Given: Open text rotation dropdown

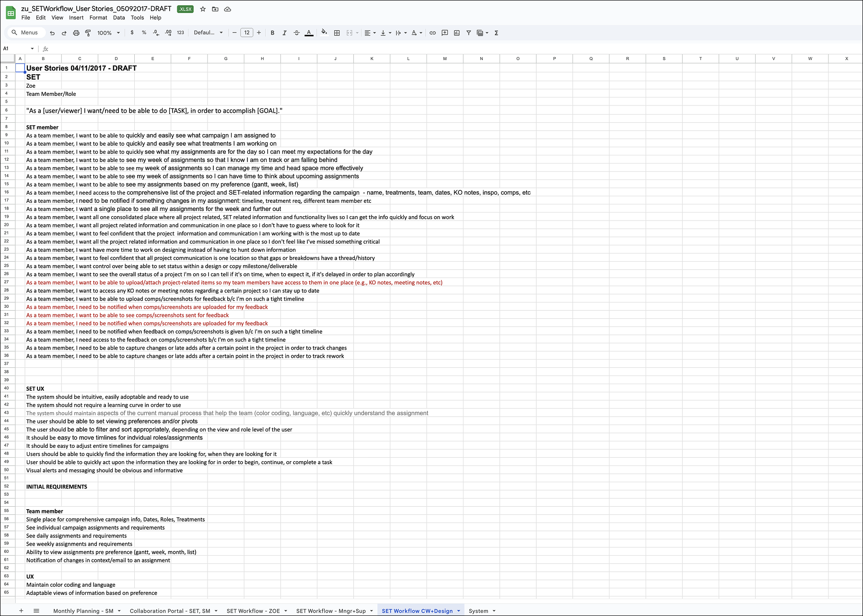Looking at the screenshot, I should (x=417, y=33).
